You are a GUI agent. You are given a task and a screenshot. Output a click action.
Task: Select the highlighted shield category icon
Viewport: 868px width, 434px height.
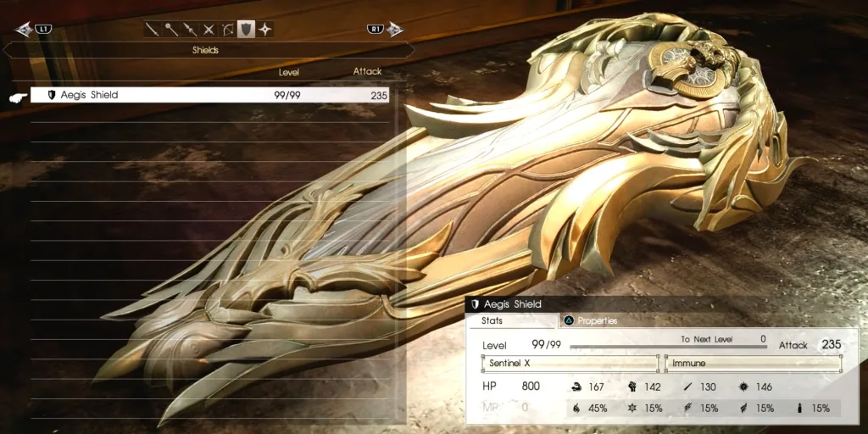(x=247, y=29)
